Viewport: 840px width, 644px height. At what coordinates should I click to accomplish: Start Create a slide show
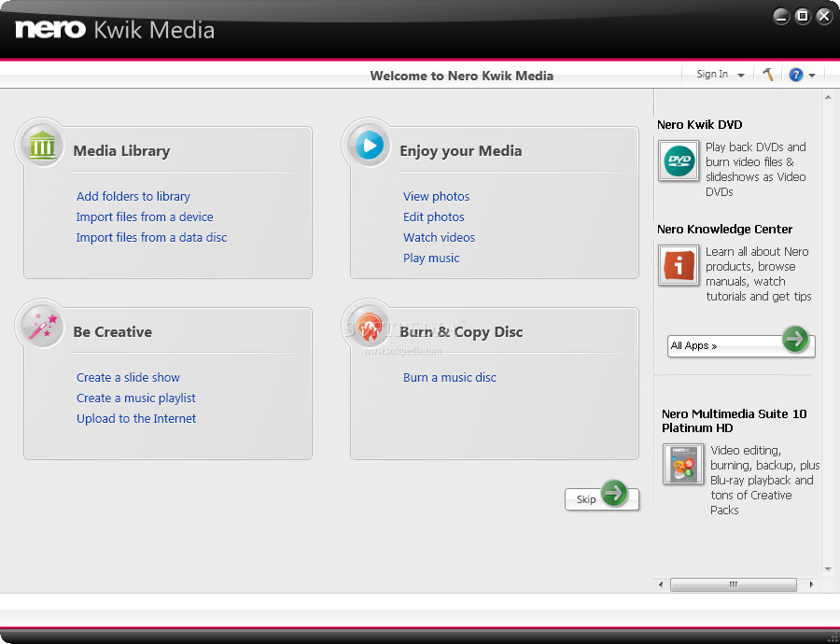(x=128, y=377)
